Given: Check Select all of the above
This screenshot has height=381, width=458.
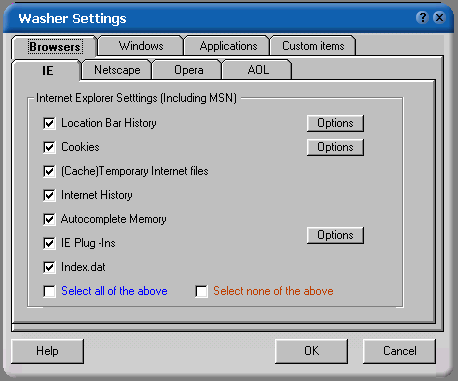Looking at the screenshot, I should point(49,291).
